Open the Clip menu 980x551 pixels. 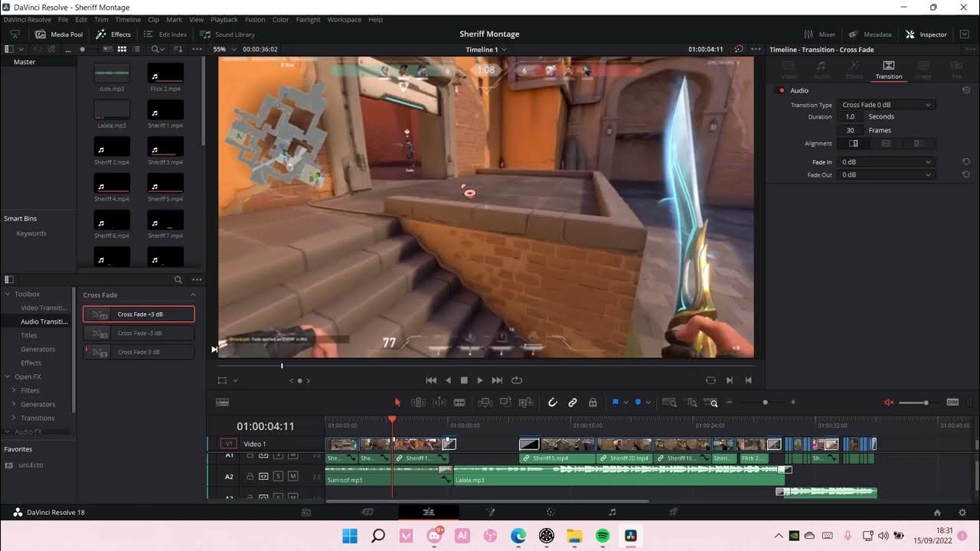click(x=153, y=20)
